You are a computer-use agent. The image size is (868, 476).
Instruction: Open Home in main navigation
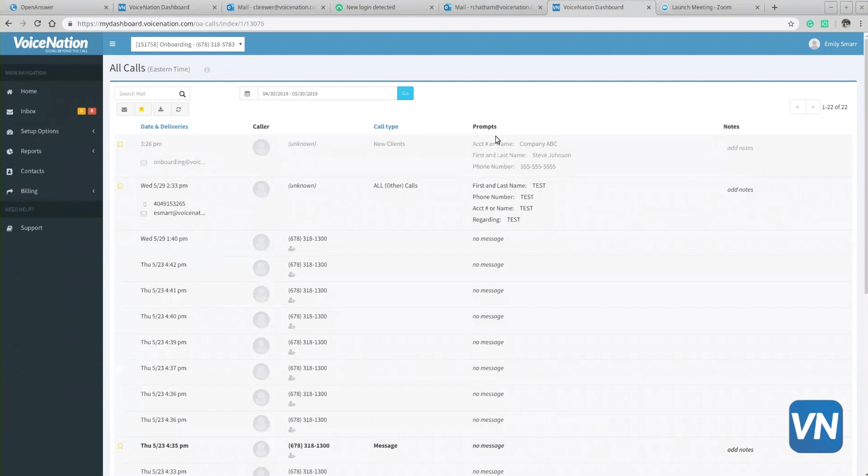[51, 91]
